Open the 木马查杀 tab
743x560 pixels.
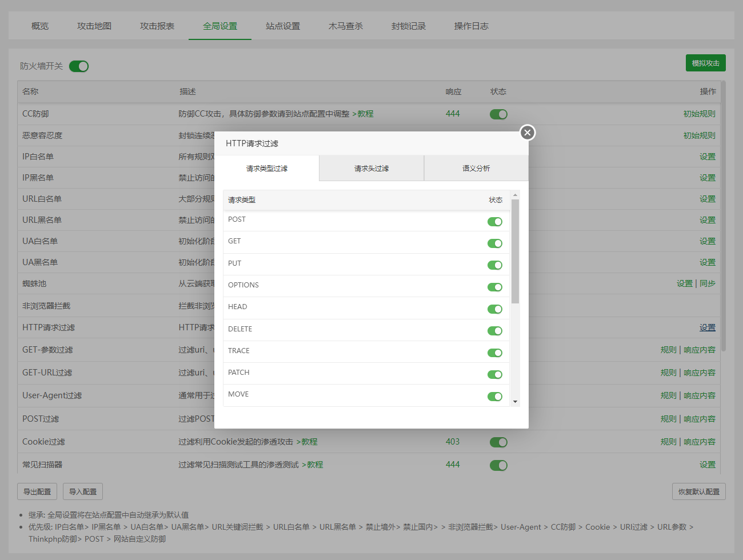346,26
